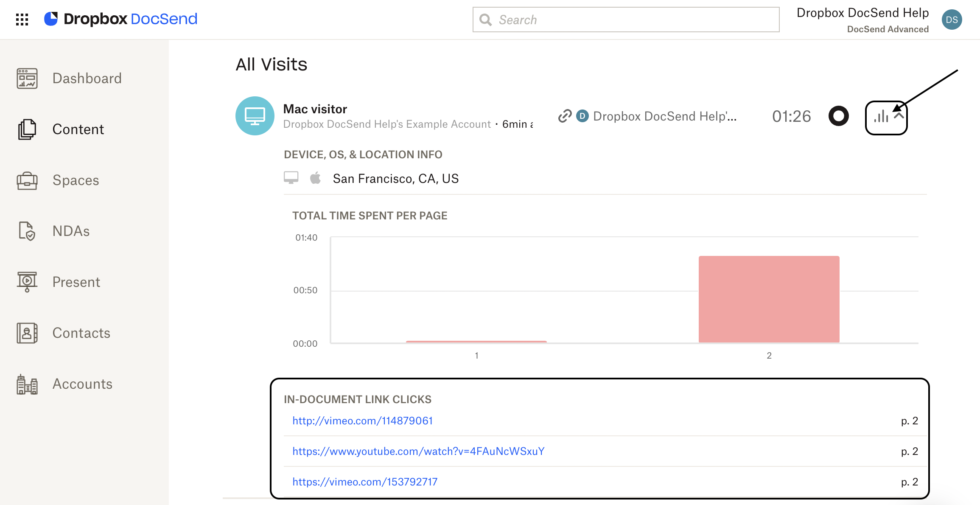
Task: Select the Mac visitor name
Action: [315, 109]
